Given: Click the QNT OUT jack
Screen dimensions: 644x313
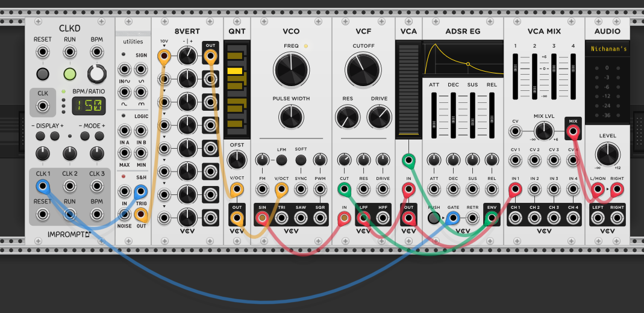Looking at the screenshot, I should click(x=237, y=218).
